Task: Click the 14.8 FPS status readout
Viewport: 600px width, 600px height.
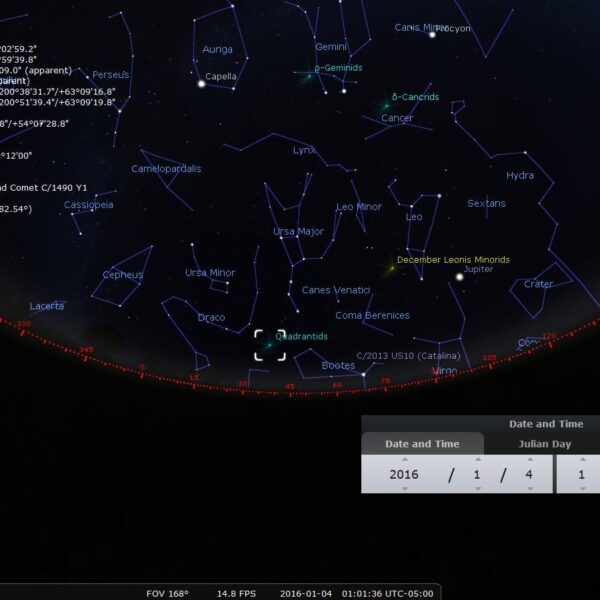Action: coord(236,593)
